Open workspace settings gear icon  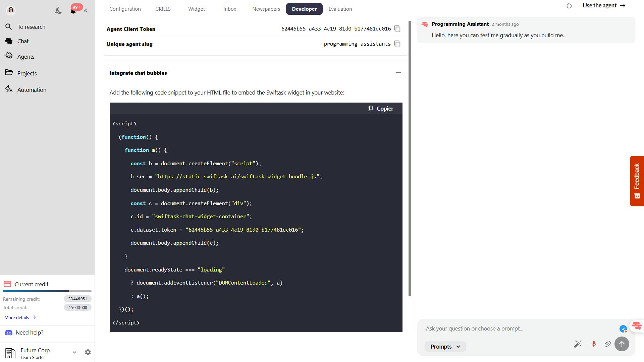tap(88, 352)
